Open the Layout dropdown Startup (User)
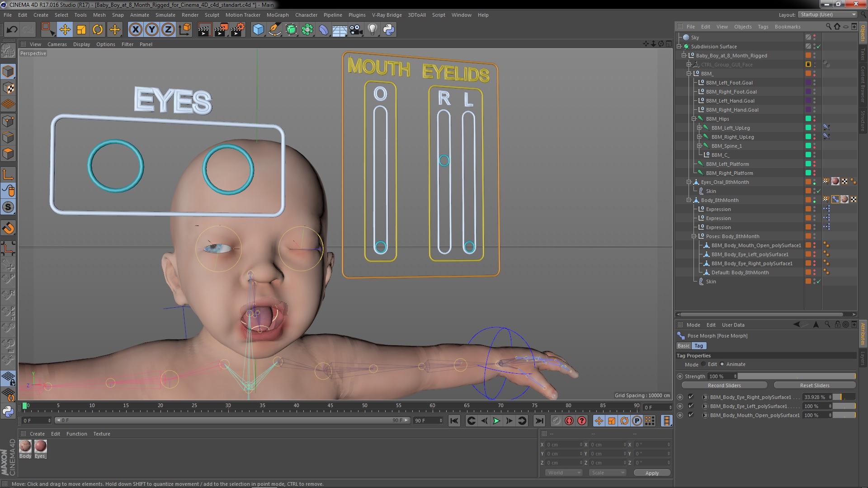This screenshot has height=488, width=868. click(x=827, y=14)
